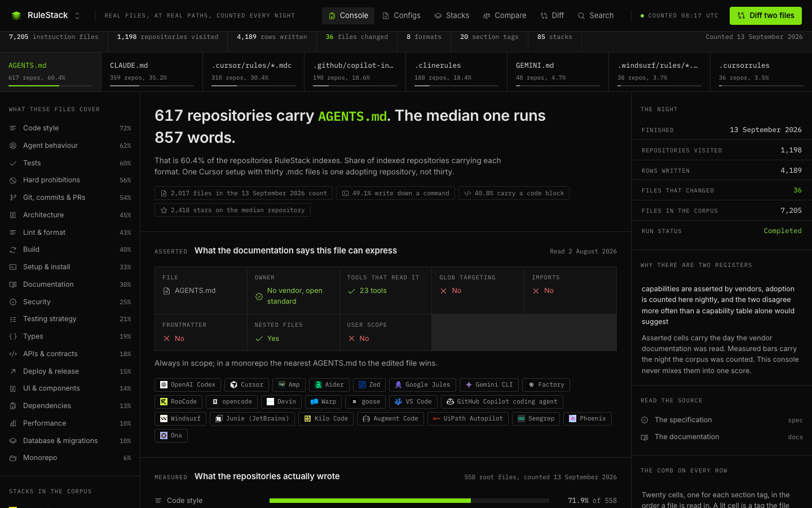Screen dimensions: 812x508
Task: Click the "2,418 stars on the median repository" chip
Action: click(232, 210)
